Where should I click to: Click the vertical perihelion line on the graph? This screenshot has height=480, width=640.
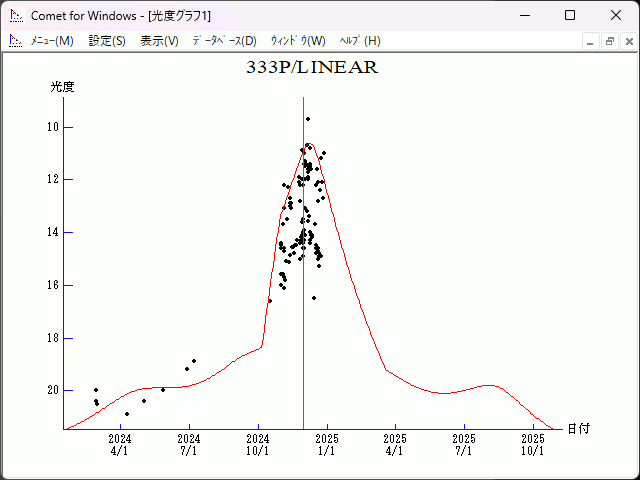tap(303, 300)
